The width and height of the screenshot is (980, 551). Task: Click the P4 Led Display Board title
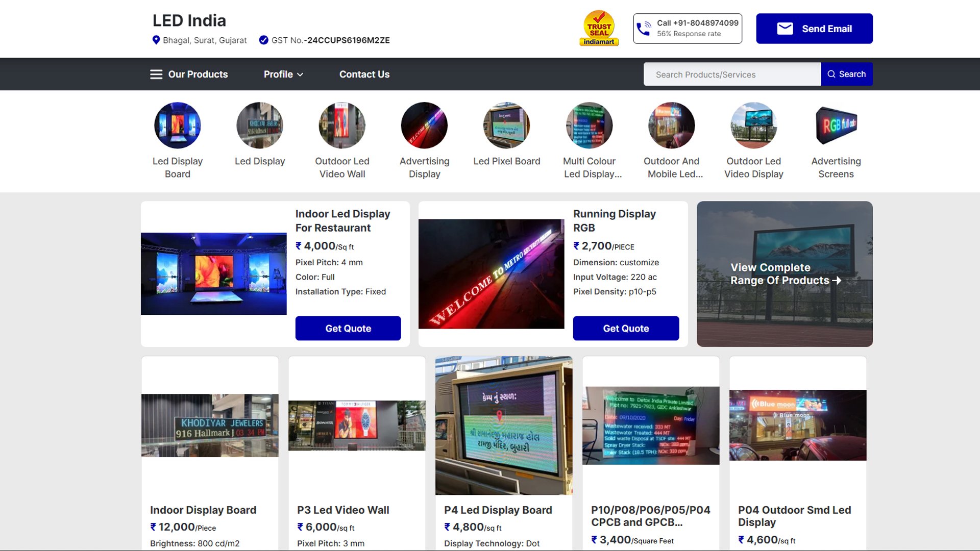click(498, 510)
